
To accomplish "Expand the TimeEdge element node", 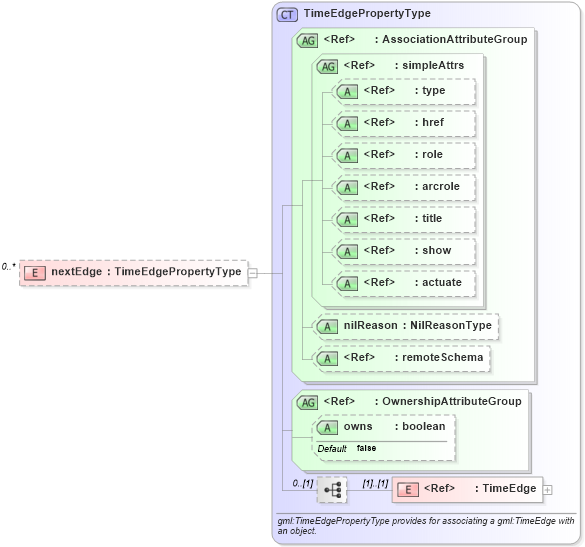I will (547, 490).
